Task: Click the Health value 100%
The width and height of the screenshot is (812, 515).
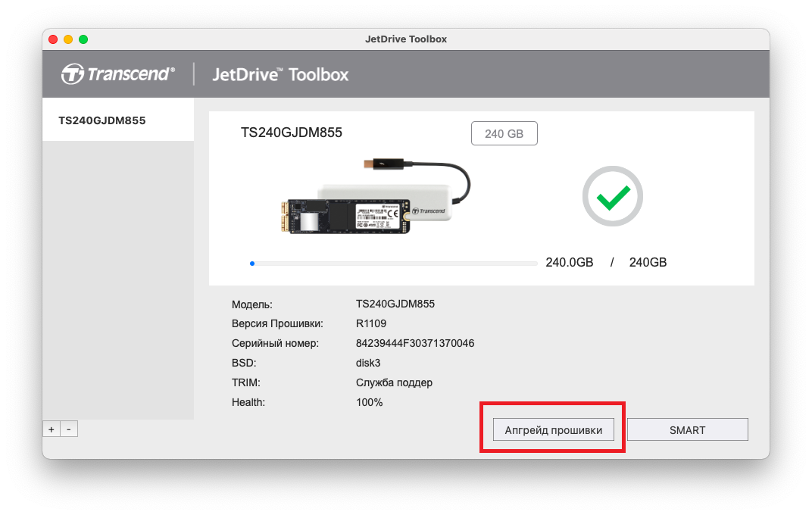Action: [369, 402]
